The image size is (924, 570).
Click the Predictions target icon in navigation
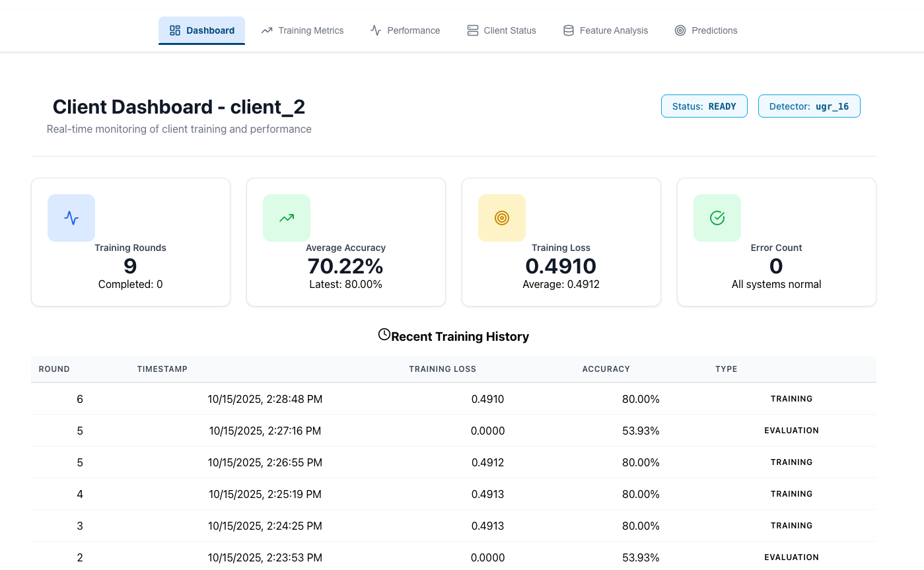tap(679, 30)
